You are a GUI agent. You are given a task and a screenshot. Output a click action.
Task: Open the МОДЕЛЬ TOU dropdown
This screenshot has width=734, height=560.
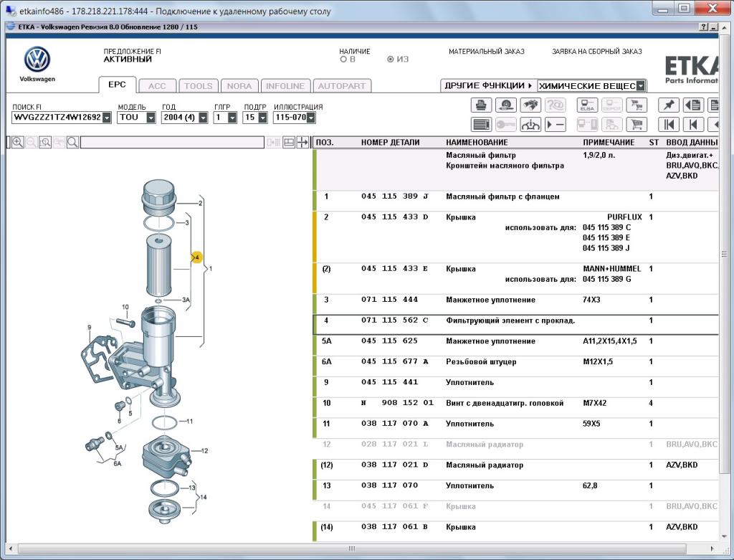(x=151, y=118)
